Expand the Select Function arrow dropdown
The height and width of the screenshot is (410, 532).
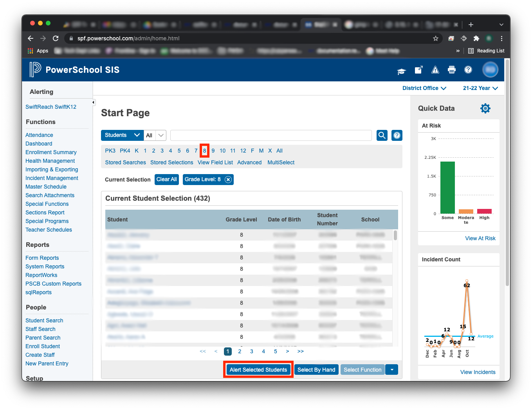tap(392, 370)
